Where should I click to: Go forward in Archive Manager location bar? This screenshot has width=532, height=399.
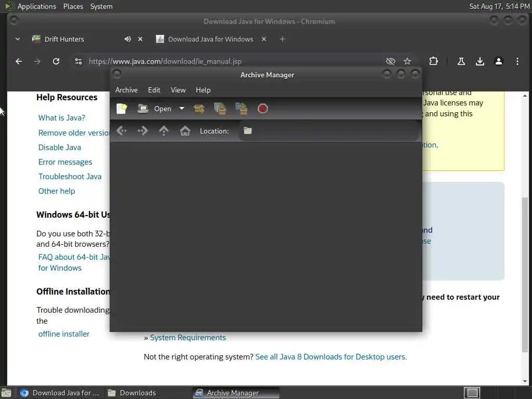[x=143, y=130]
